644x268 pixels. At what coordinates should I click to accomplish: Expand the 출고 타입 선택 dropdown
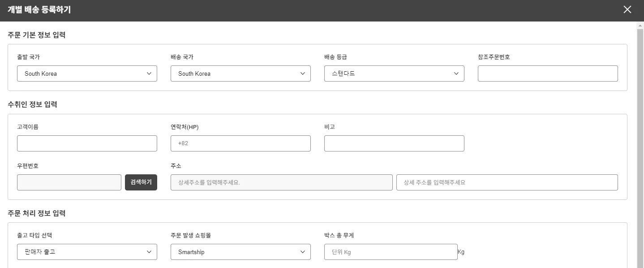click(87, 252)
